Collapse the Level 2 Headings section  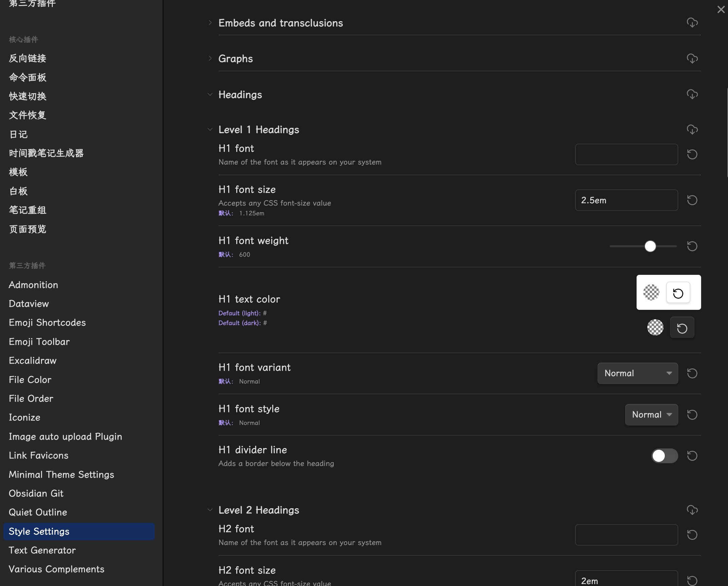(x=210, y=510)
